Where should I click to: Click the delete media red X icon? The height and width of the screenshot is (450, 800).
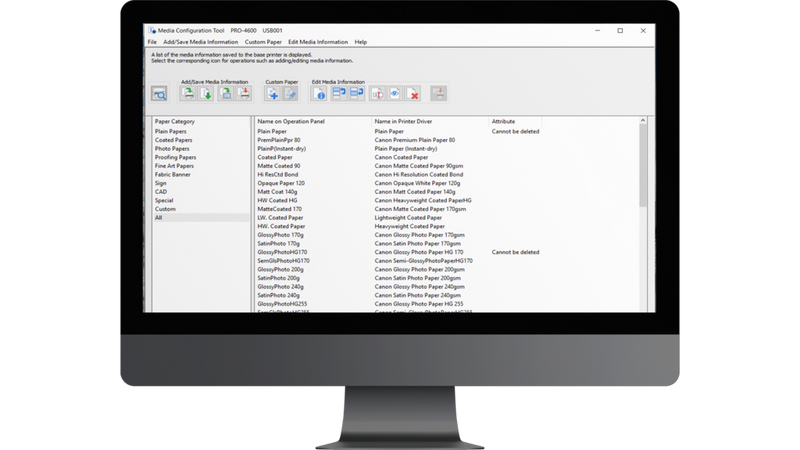tap(413, 93)
